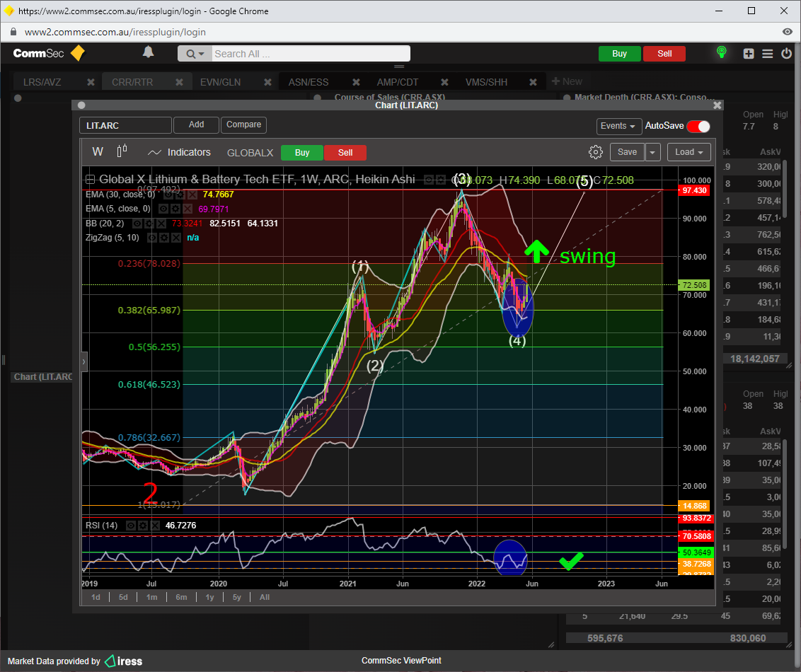Image resolution: width=801 pixels, height=672 pixels.
Task: Switch to the ASN/ESS tab
Action: pyautogui.click(x=309, y=82)
